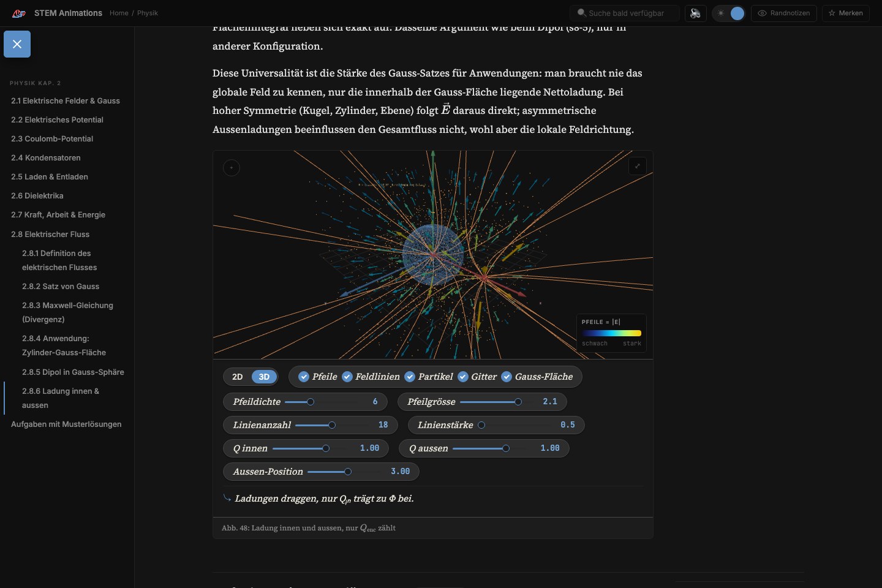Click the round icon in the simulation's top-left corner

(232, 168)
